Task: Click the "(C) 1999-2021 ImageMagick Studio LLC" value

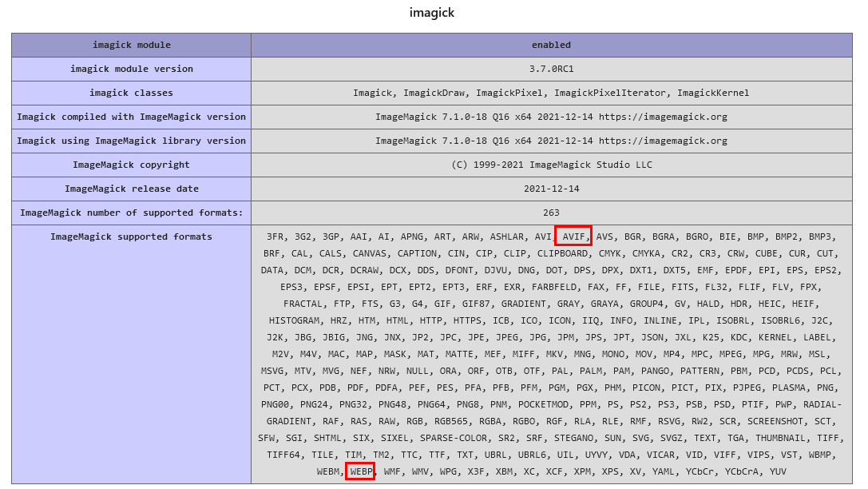Action: point(551,165)
